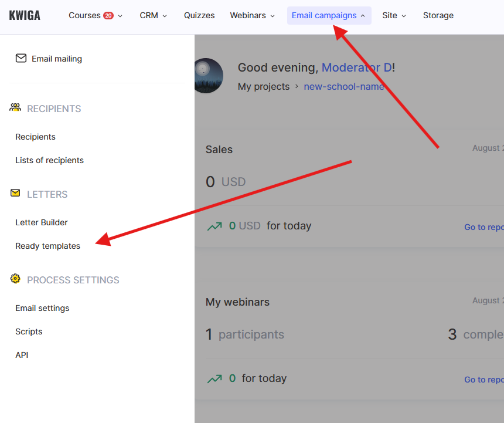Click the moon profile avatar thumbnail
The image size is (504, 423).
click(x=207, y=75)
